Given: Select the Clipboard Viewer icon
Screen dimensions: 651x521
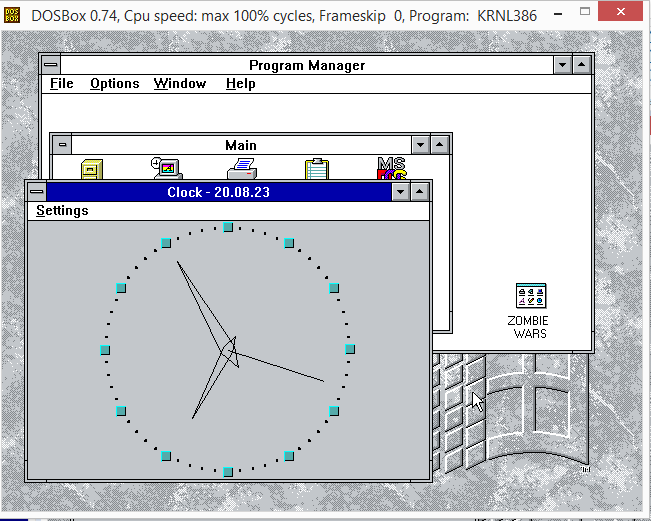Looking at the screenshot, I should pos(316,168).
